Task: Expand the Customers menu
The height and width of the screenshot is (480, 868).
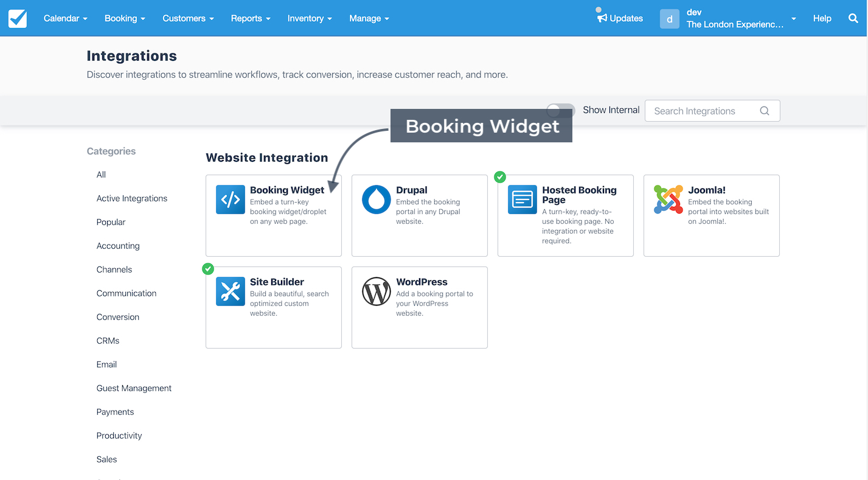Action: tap(188, 18)
